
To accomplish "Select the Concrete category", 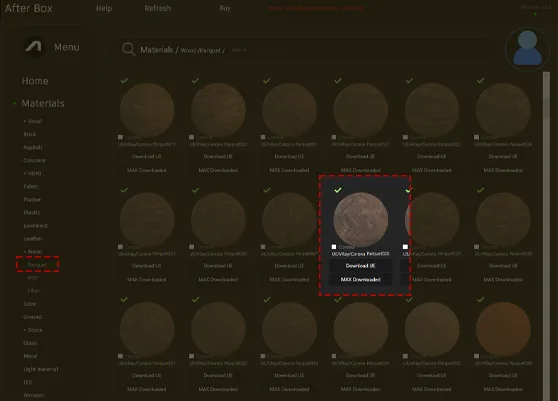I will coord(35,160).
